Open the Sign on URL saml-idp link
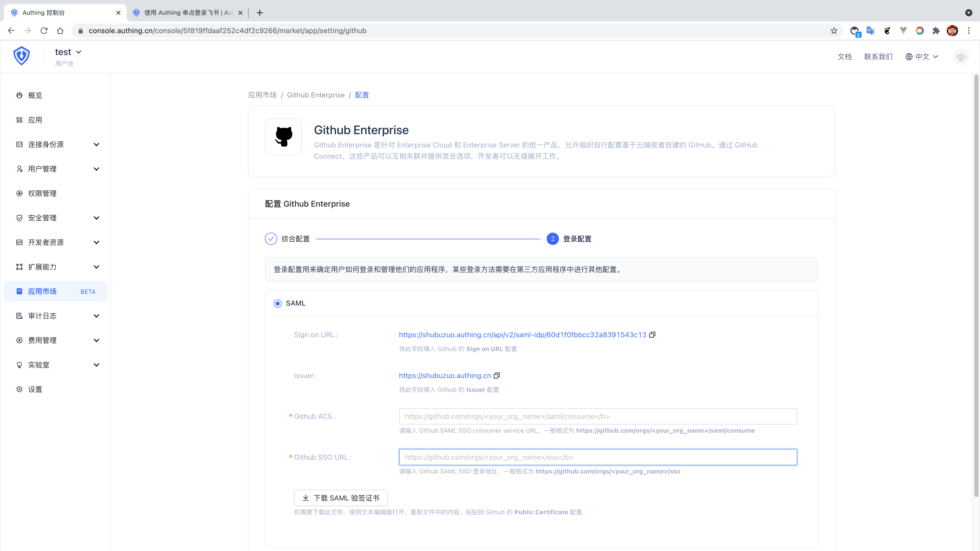Viewport: 980px width, 551px height. (x=522, y=335)
